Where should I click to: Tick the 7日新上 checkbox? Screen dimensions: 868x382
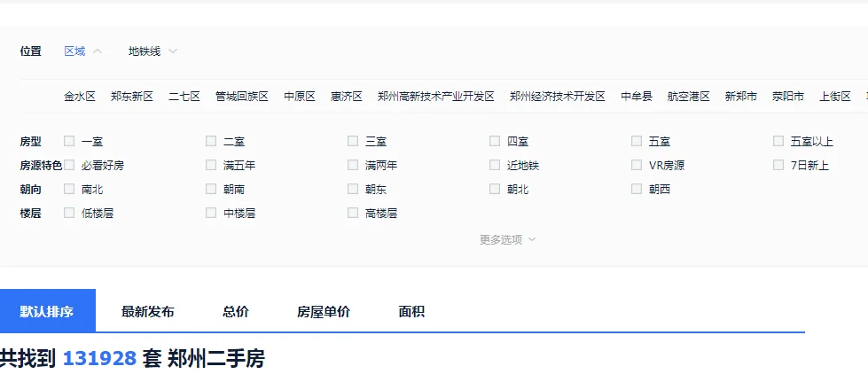pyautogui.click(x=778, y=165)
